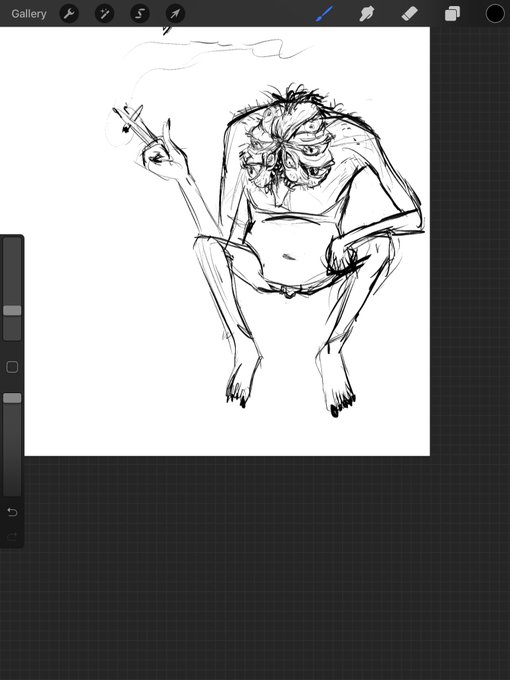The width and height of the screenshot is (510, 680).
Task: Select the Smudge tool
Action: point(366,14)
